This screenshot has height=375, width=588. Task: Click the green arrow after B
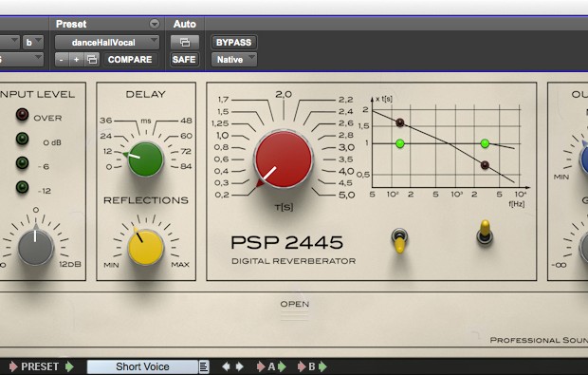(322, 366)
